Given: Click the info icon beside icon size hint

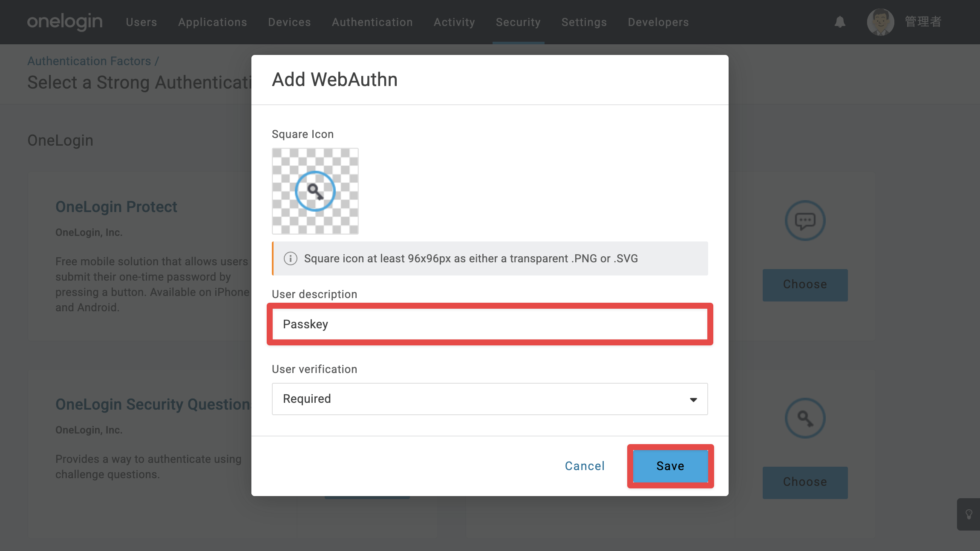Looking at the screenshot, I should pyautogui.click(x=291, y=258).
